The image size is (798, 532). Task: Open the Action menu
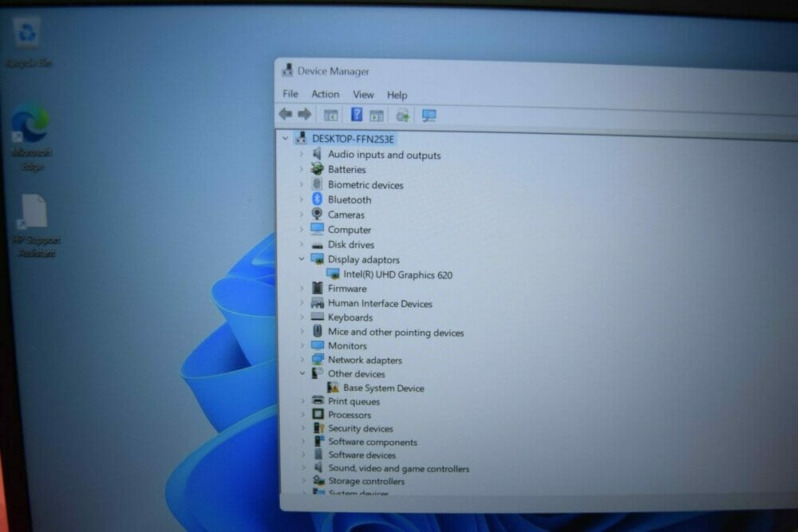pos(326,94)
